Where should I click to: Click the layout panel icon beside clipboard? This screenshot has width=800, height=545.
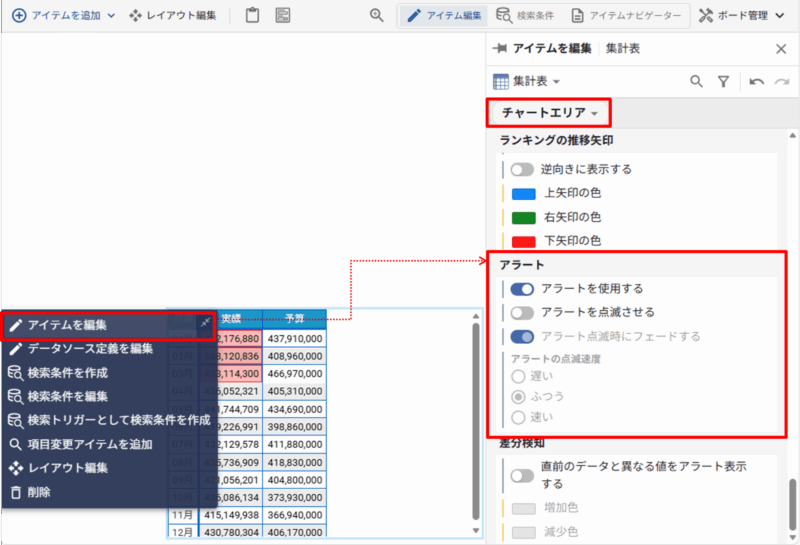283,16
